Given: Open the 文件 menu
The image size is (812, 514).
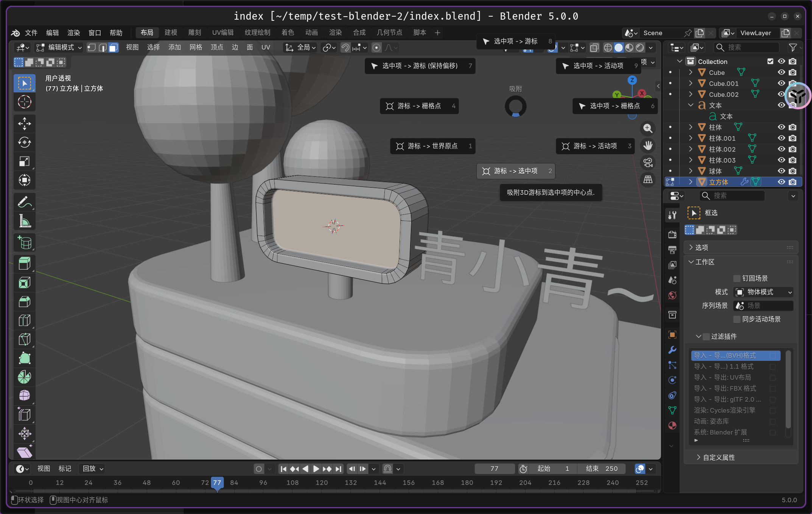Looking at the screenshot, I should 31,33.
